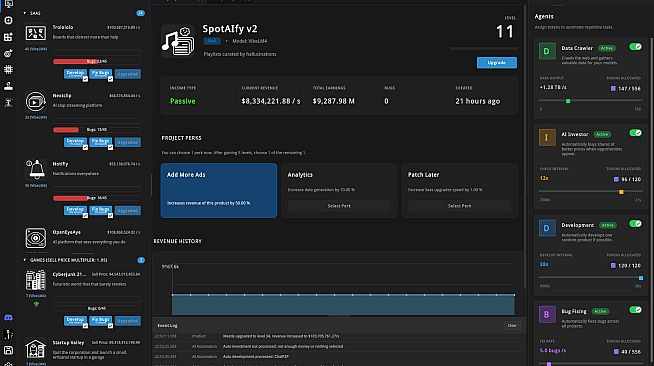Screen dimensions: 654x366
Task: Click Trolalolo red bugs progress bar
Action: pos(96,61)
